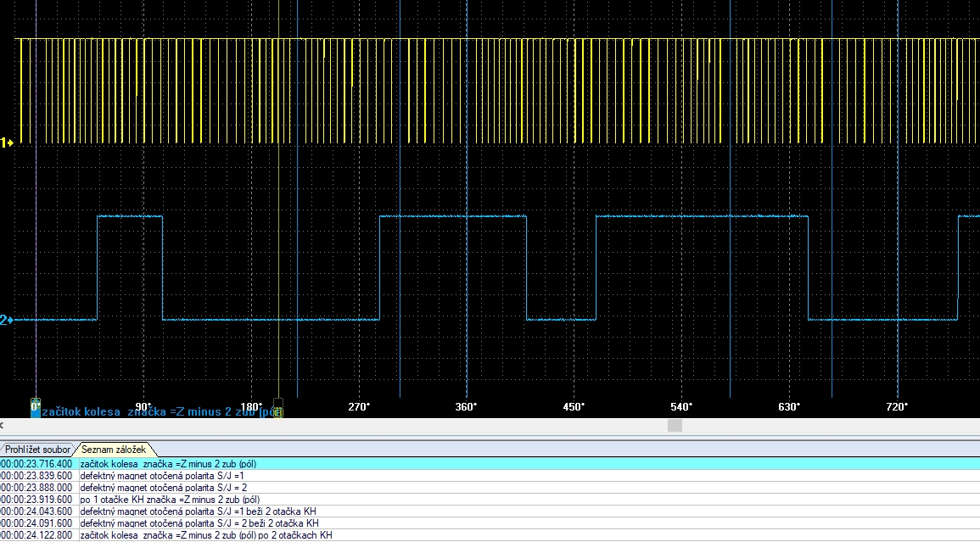This screenshot has width=980, height=542.
Task: Click the 630° axis label
Action: click(789, 407)
